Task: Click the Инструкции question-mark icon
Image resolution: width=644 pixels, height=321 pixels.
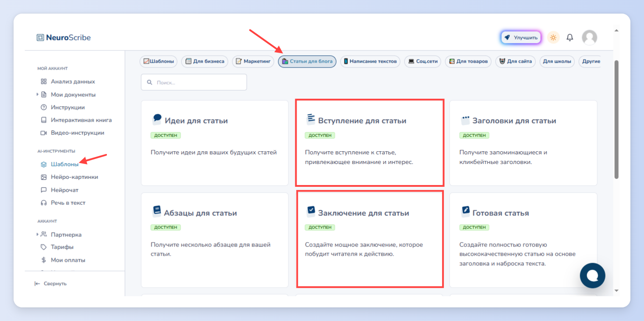Action: (44, 107)
